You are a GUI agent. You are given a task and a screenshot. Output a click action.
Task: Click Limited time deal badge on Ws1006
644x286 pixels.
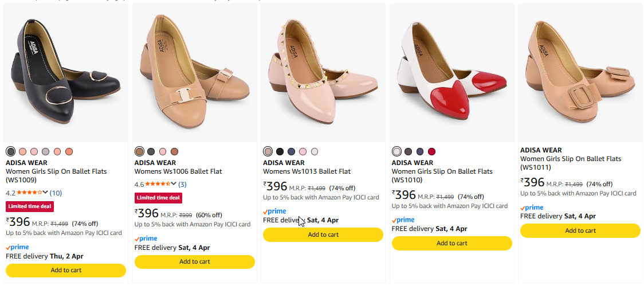(x=158, y=198)
